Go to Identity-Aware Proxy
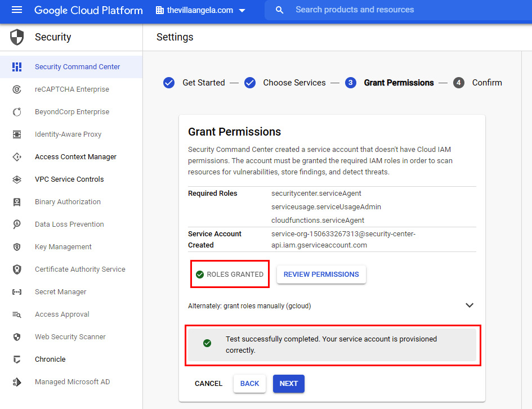Screen dimensions: 532x409 [x=71, y=134]
